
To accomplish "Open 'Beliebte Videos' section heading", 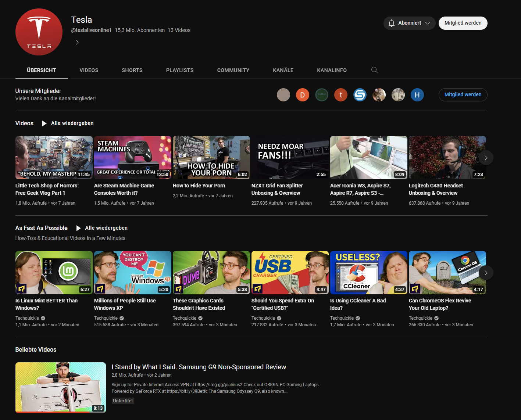I will tap(36, 350).
